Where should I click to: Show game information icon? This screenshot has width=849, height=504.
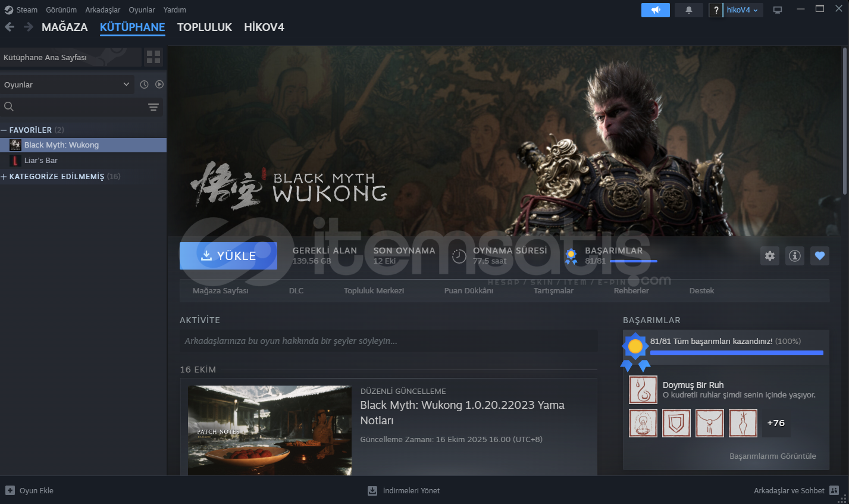point(795,256)
